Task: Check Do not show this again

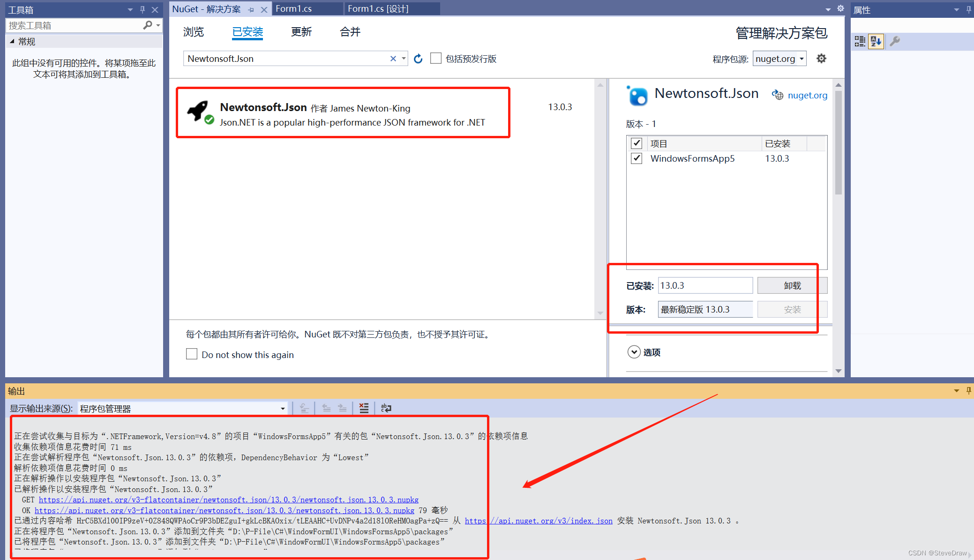Action: [x=192, y=354]
